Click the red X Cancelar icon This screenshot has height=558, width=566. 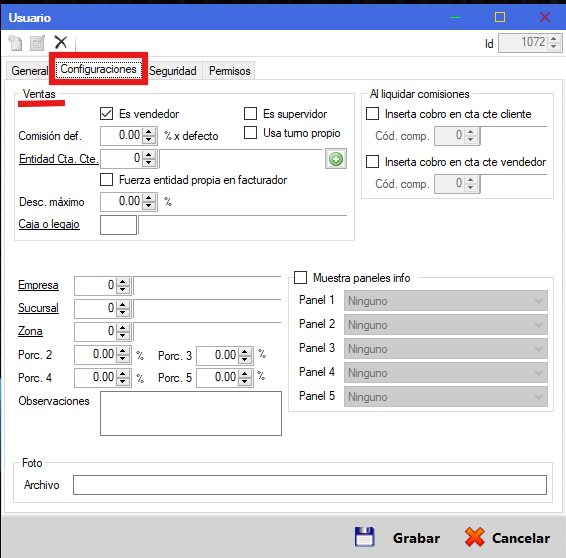point(474,537)
